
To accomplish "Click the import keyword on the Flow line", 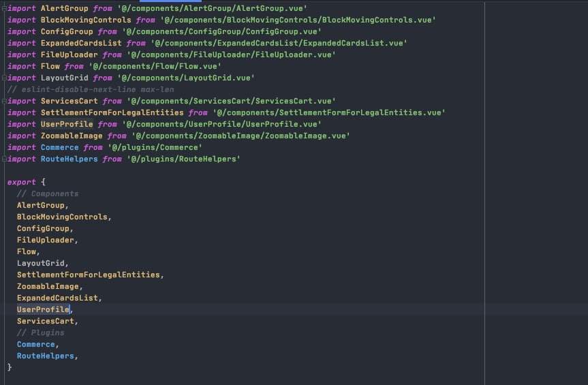I will pos(21,66).
